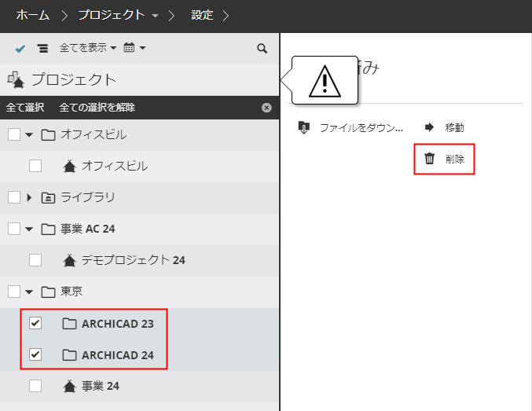Screen dimensions: 532x411
Task: Click 全て選択 button
Action: 25,108
